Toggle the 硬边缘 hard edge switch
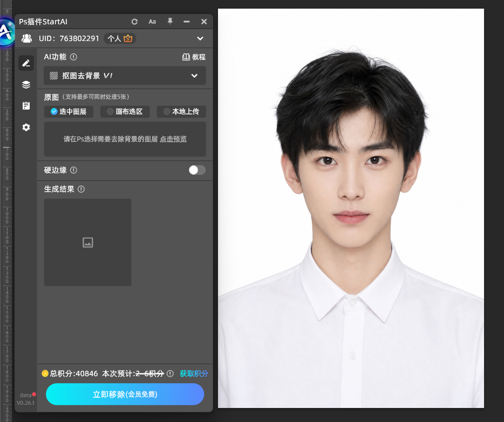Image resolution: width=504 pixels, height=422 pixels. tap(197, 170)
